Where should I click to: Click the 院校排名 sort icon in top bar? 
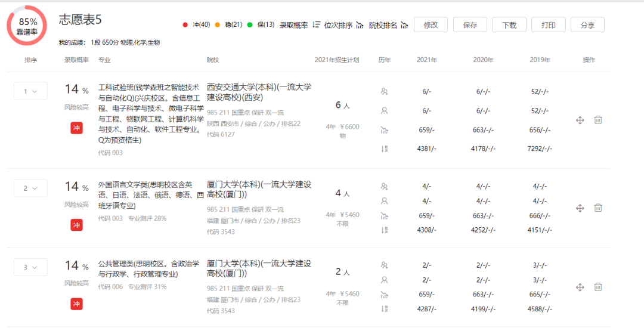click(x=404, y=25)
